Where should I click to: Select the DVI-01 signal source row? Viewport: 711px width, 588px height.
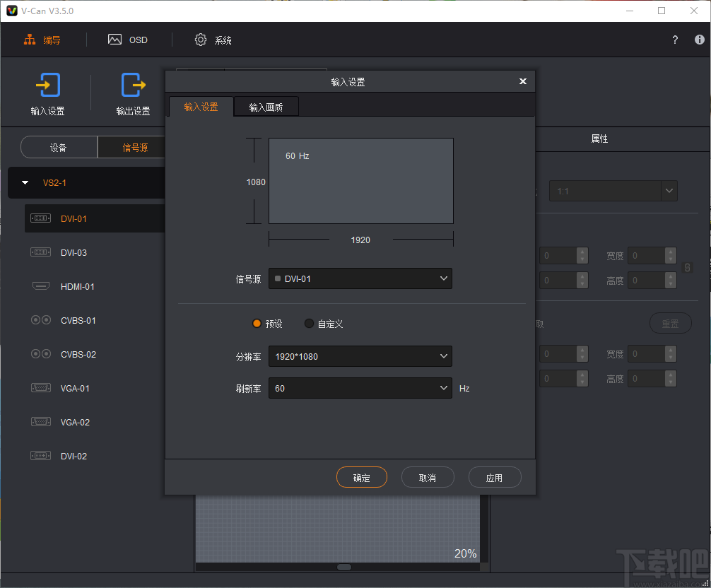pos(94,218)
